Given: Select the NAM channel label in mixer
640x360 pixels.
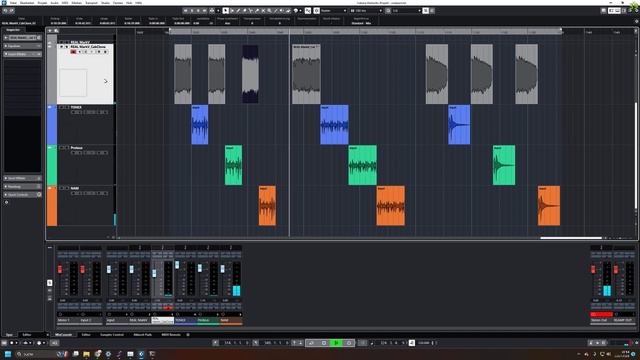Looking at the screenshot, I should click(231, 320).
